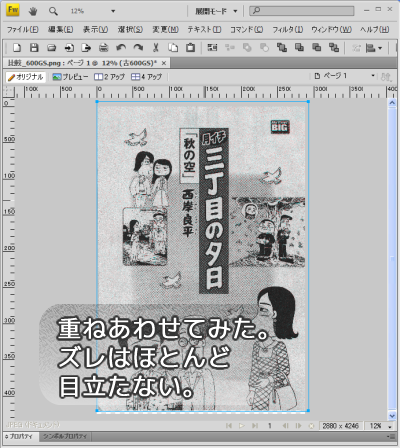The image size is (400, 448).
Task: Open the 表示(V) menu
Action: tap(95, 30)
